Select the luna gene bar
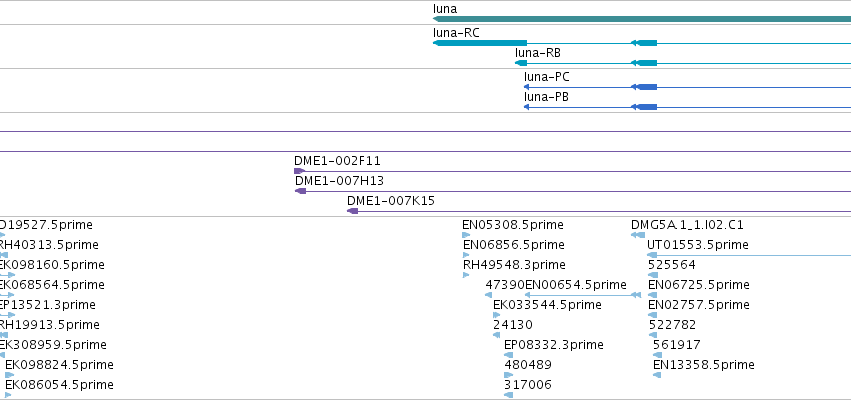 (642, 20)
